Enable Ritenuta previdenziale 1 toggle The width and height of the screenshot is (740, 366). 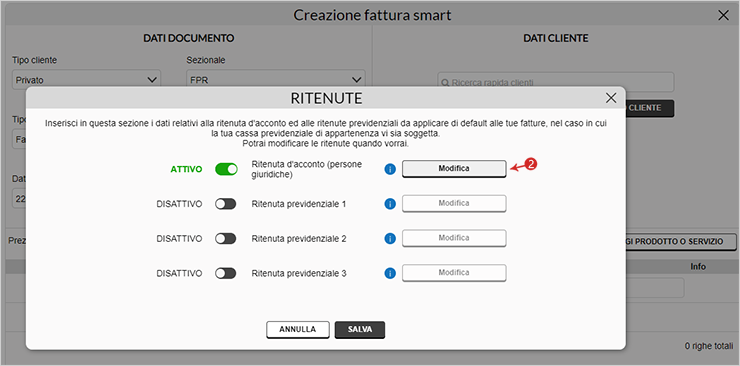226,204
